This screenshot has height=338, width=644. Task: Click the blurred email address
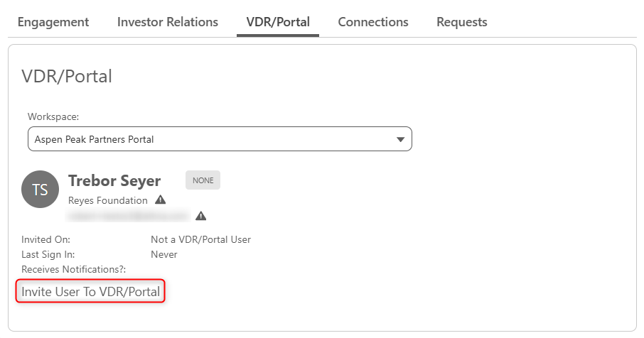tap(129, 216)
